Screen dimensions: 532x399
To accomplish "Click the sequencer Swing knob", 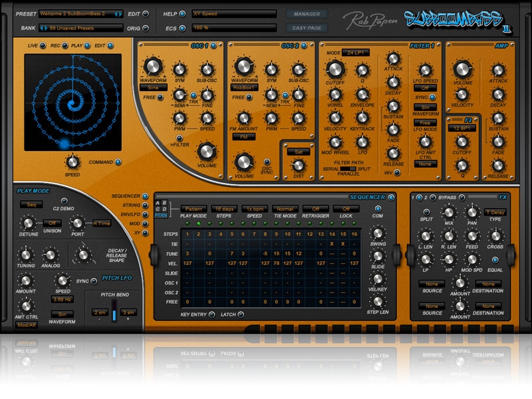I will (378, 233).
